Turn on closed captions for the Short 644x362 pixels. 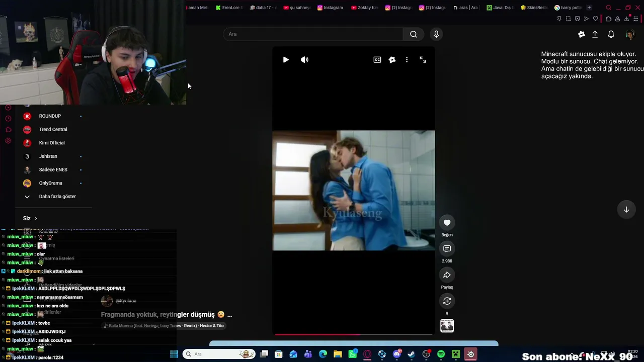pos(377,60)
